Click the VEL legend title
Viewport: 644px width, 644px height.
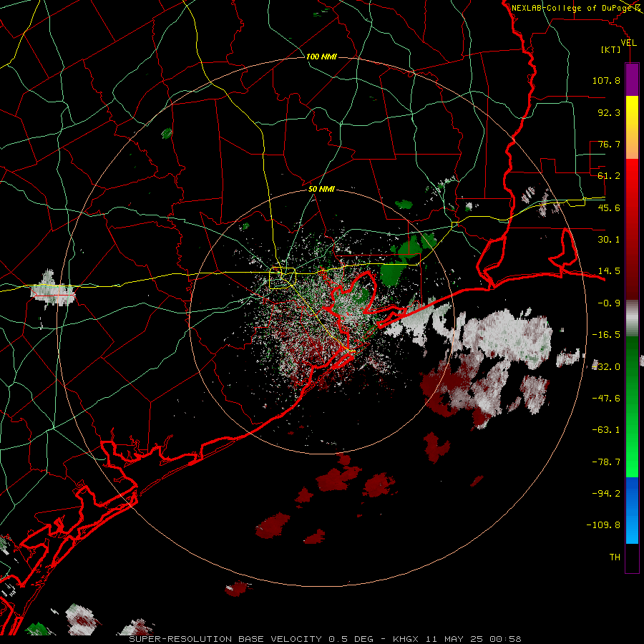pyautogui.click(x=628, y=43)
